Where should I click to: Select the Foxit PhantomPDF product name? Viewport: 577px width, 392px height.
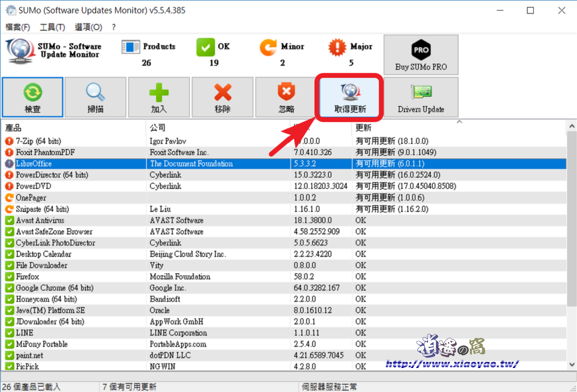pos(45,152)
